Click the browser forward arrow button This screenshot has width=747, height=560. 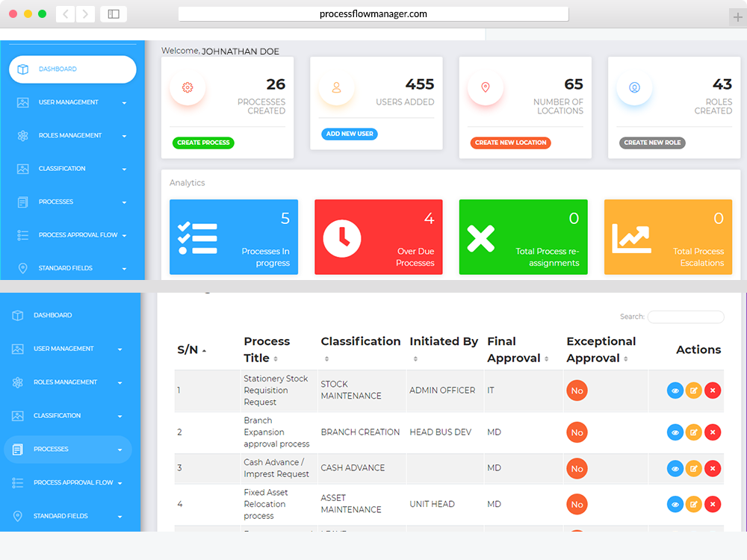pos(85,13)
